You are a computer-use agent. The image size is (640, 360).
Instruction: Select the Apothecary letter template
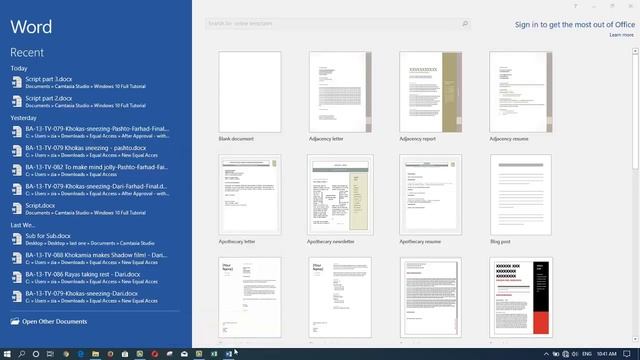point(250,199)
